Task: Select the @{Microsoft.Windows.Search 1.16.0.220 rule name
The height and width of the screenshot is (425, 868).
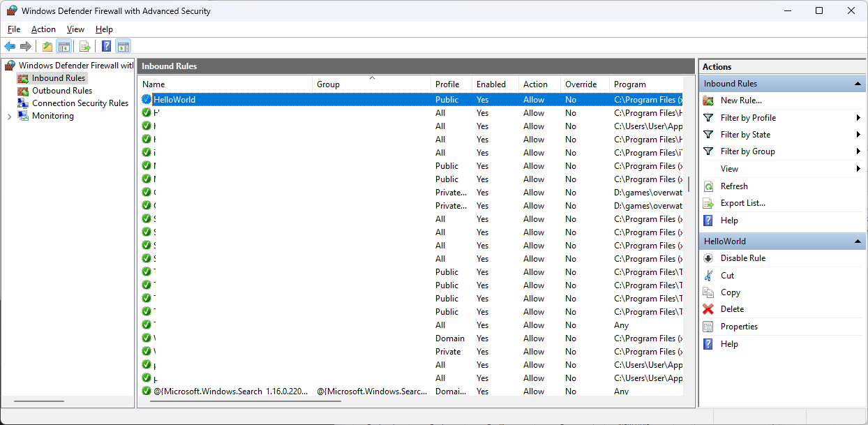Action: (x=230, y=392)
